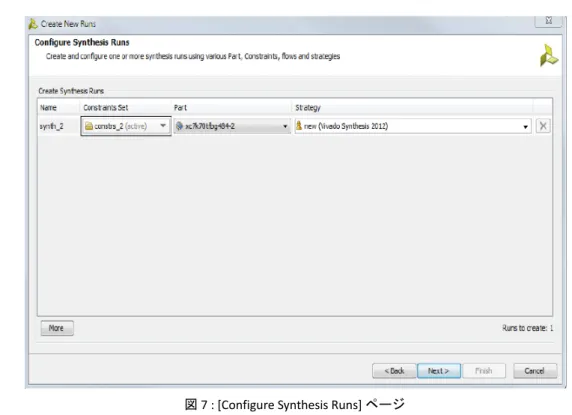This screenshot has height=415, width=572.
Task: Click the Configure Synthesis Runs heading
Action: (82, 42)
